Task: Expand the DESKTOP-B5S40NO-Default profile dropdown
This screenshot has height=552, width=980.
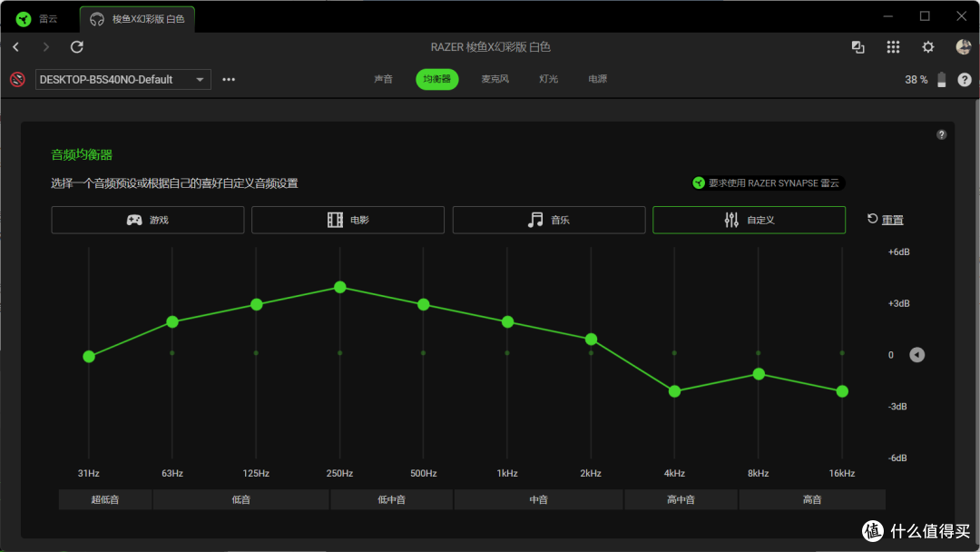Action: point(123,79)
